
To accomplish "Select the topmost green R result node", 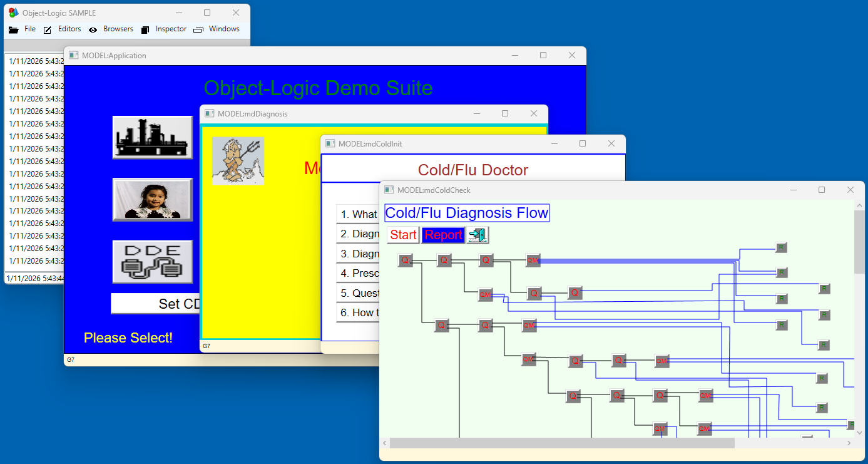I will pos(780,247).
